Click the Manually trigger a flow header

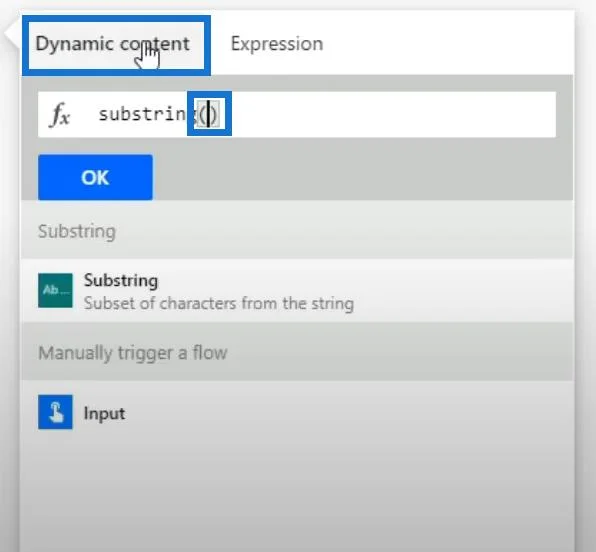[x=133, y=353]
